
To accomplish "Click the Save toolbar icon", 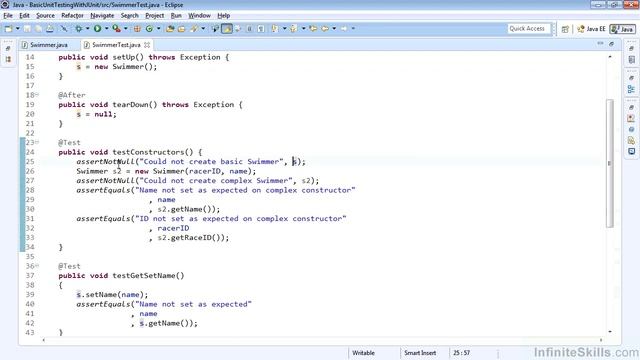I will tap(27, 29).
